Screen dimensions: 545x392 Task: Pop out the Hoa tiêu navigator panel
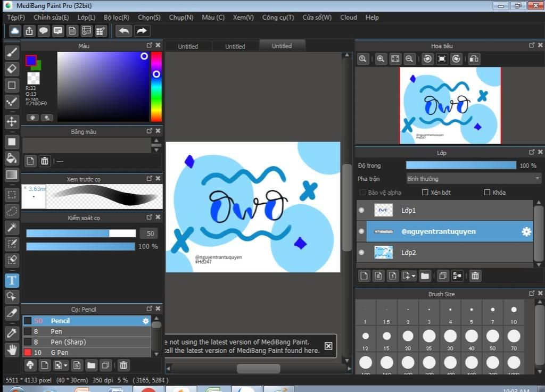532,45
